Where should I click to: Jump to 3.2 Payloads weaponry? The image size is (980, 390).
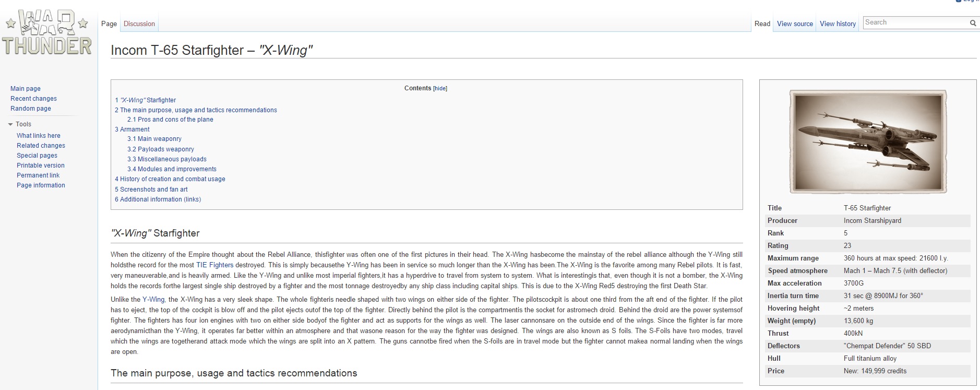(x=161, y=149)
